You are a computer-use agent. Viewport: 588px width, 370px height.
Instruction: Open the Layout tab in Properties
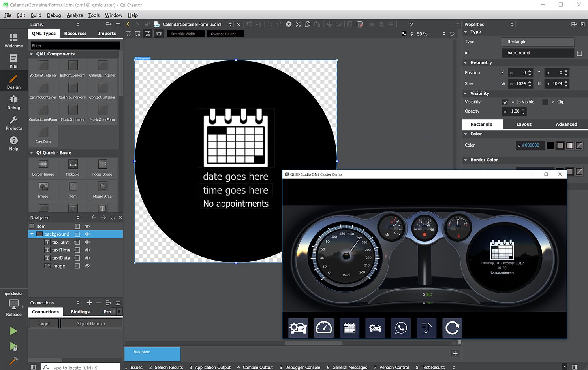coord(524,124)
